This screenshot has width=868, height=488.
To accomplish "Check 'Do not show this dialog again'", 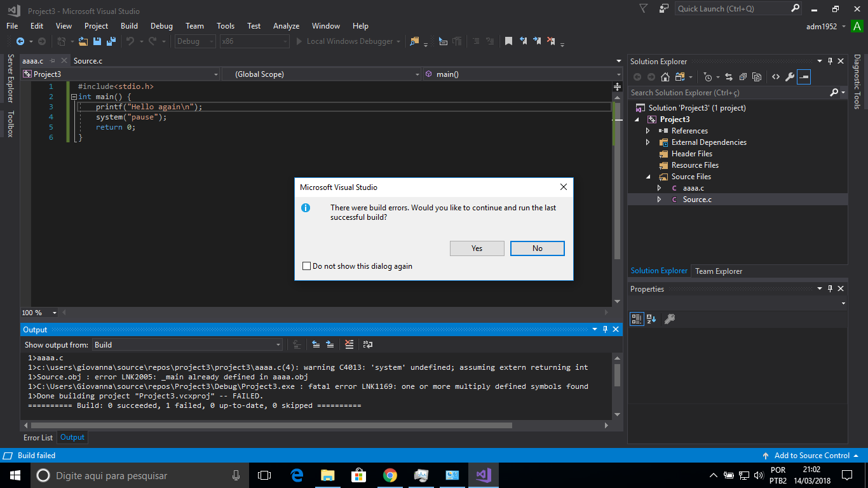I will (x=307, y=266).
